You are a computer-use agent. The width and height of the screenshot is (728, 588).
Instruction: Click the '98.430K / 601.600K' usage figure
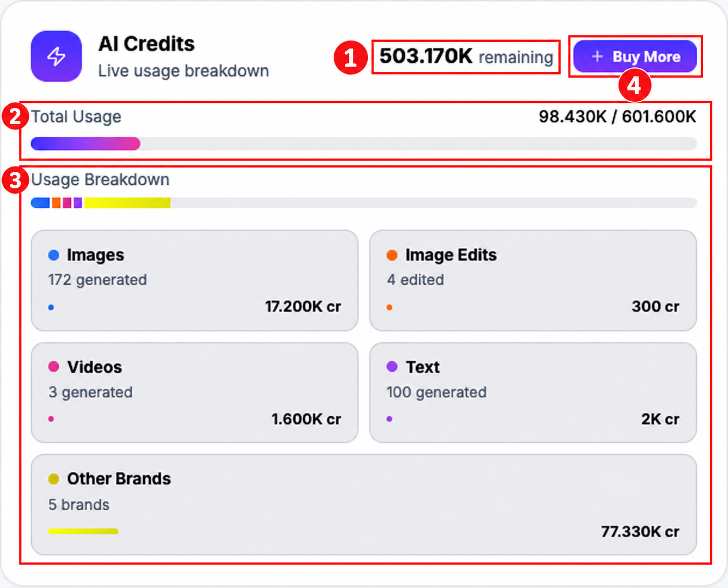(617, 117)
